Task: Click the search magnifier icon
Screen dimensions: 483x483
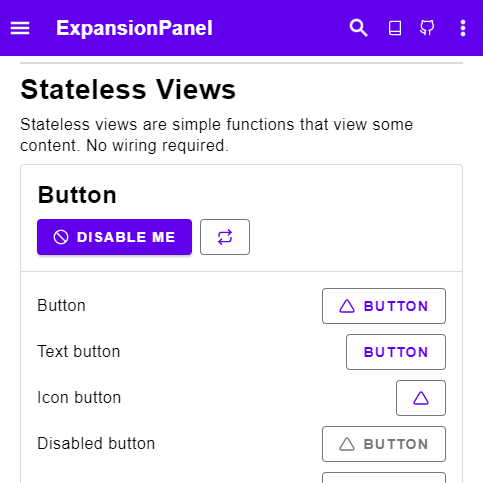Action: click(x=358, y=28)
